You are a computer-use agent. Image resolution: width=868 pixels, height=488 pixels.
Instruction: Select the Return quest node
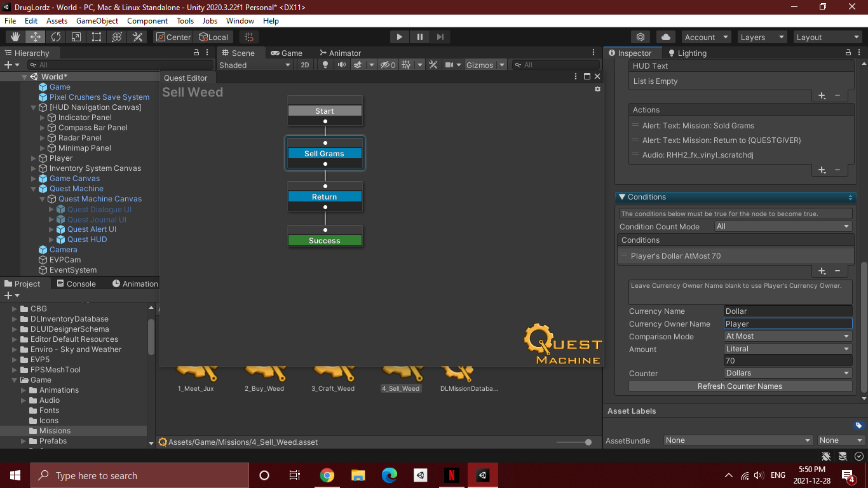(x=325, y=197)
